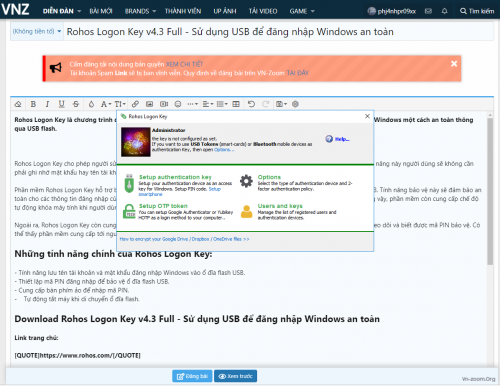Open the text alignment dropdown
The width and height of the screenshot is (500, 386).
(x=208, y=104)
